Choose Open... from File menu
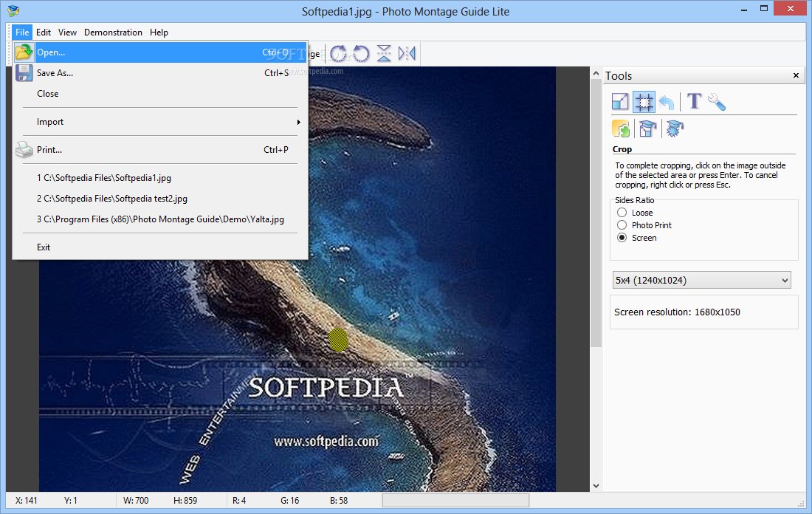 (x=160, y=52)
